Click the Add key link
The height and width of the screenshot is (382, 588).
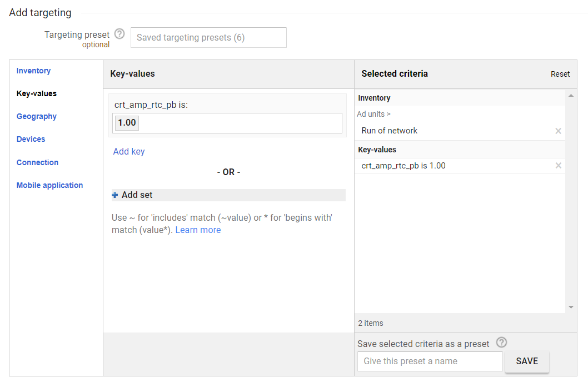tap(129, 151)
